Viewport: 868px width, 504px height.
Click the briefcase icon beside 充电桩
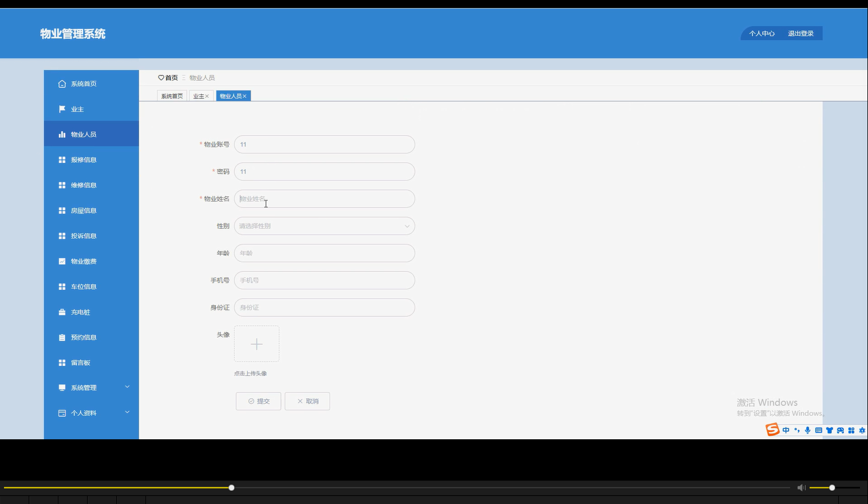click(62, 312)
